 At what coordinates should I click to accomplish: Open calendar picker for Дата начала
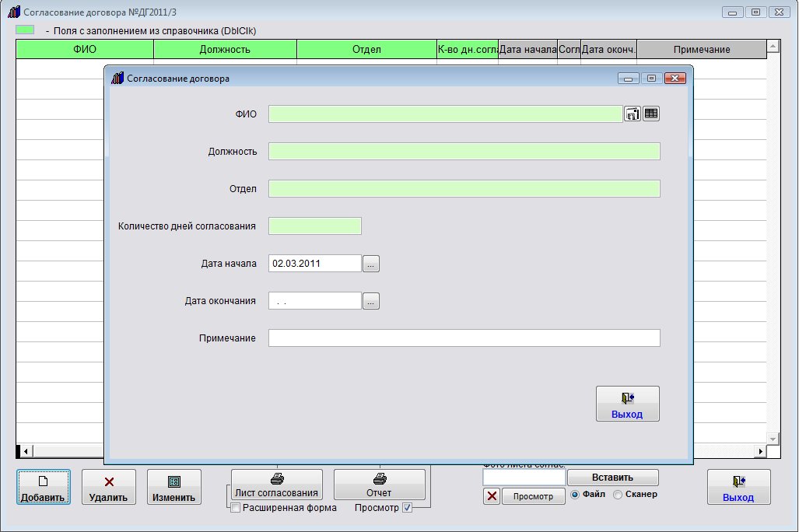(x=371, y=264)
